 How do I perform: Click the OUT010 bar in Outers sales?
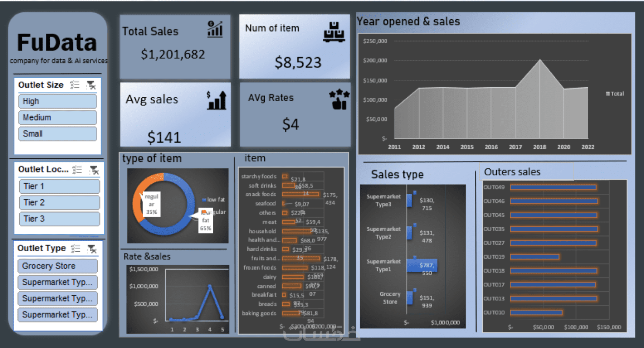click(536, 313)
